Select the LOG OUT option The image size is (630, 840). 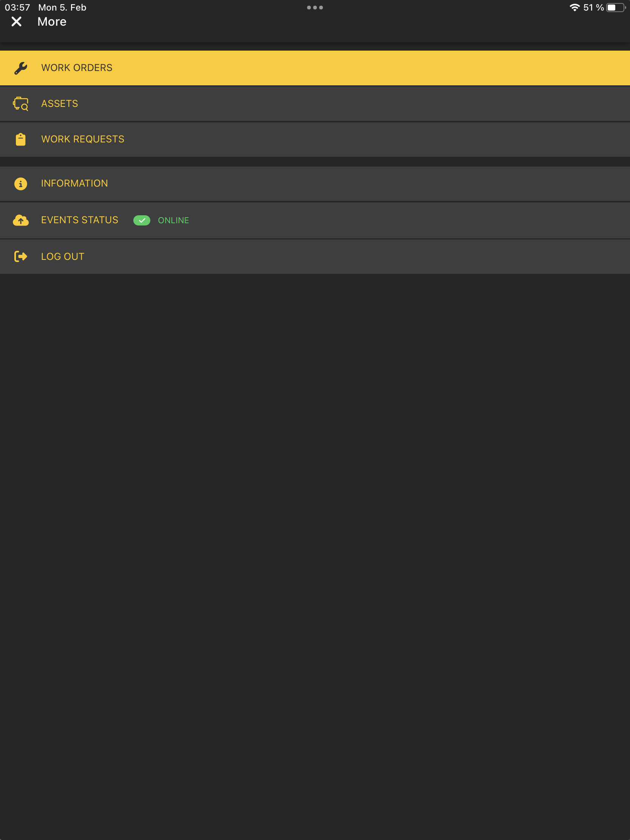pyautogui.click(x=315, y=257)
